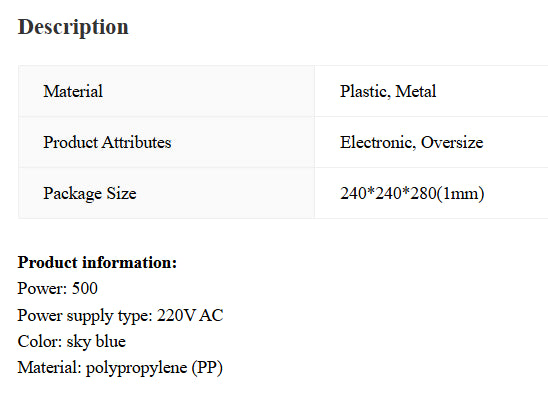This screenshot has height=395, width=548.
Task: Click the (PP) abbreviation text
Action: click(207, 368)
